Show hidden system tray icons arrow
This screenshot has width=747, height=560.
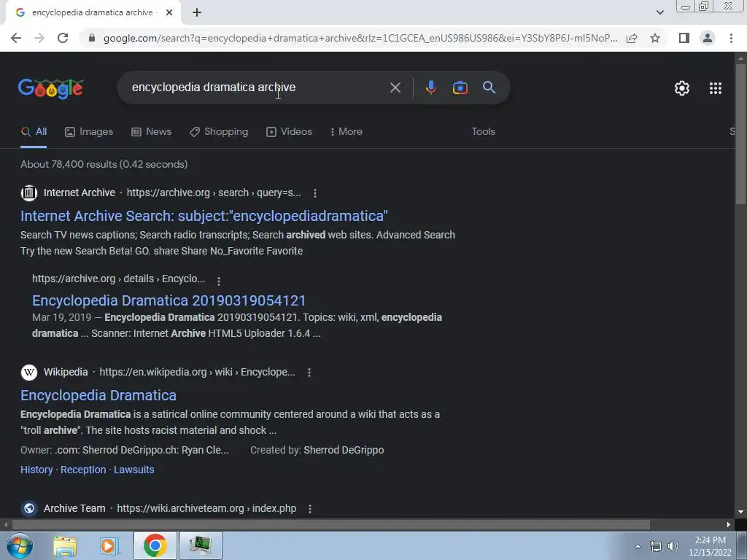[638, 546]
